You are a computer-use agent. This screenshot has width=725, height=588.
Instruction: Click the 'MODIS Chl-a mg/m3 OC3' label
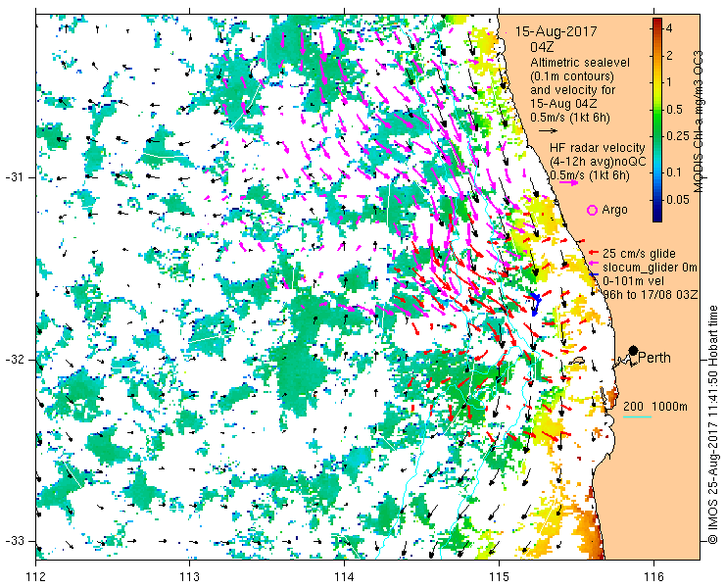pos(699,122)
